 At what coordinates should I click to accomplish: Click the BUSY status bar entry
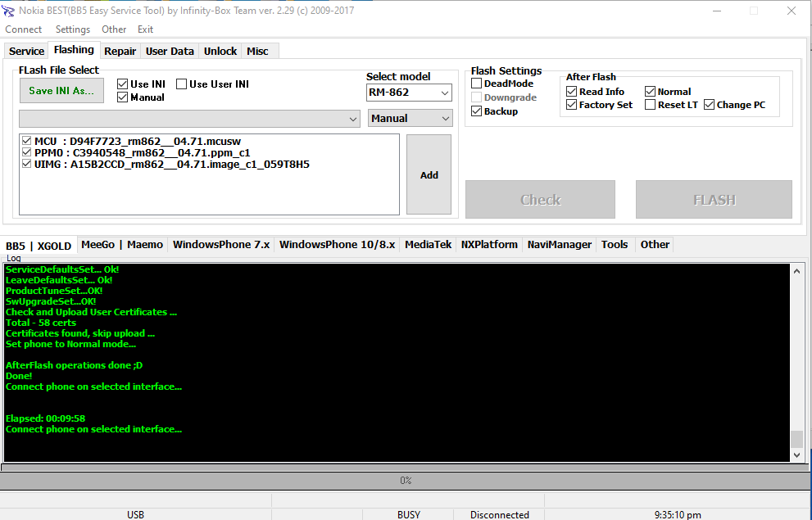(409, 515)
